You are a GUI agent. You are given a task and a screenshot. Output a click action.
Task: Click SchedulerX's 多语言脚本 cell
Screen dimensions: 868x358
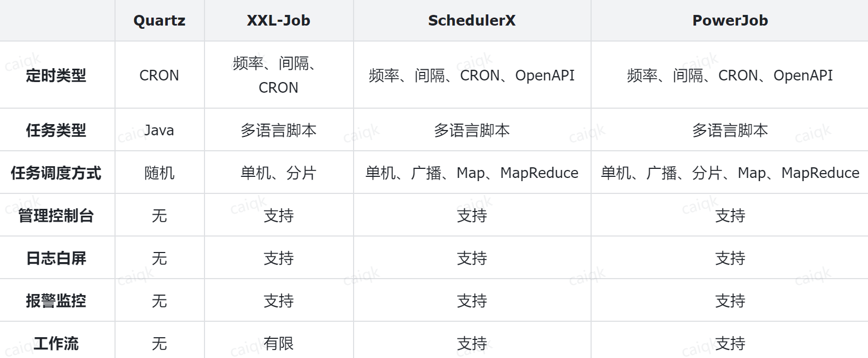coord(472,130)
